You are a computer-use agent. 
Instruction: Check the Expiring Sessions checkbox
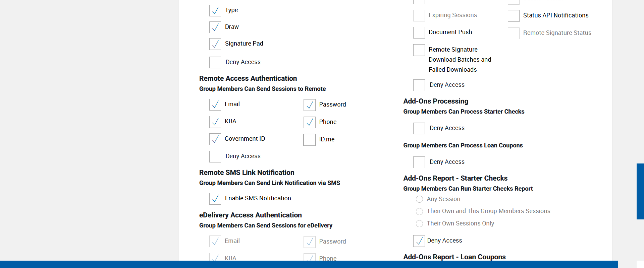(x=419, y=15)
